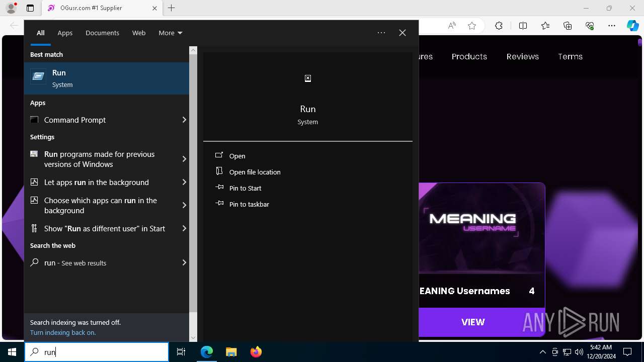
Task: Expand Show Run as different user arrow
Action: point(184,228)
